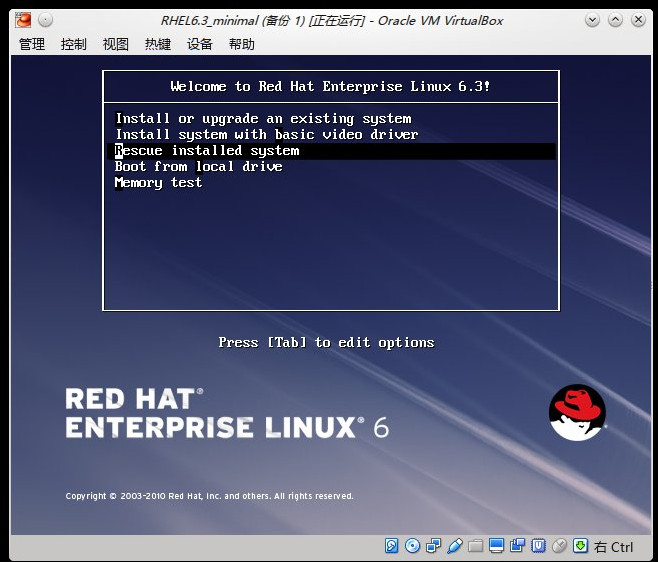
Task: Click the VirtualBox app icon in title bar
Action: pyautogui.click(x=23, y=20)
